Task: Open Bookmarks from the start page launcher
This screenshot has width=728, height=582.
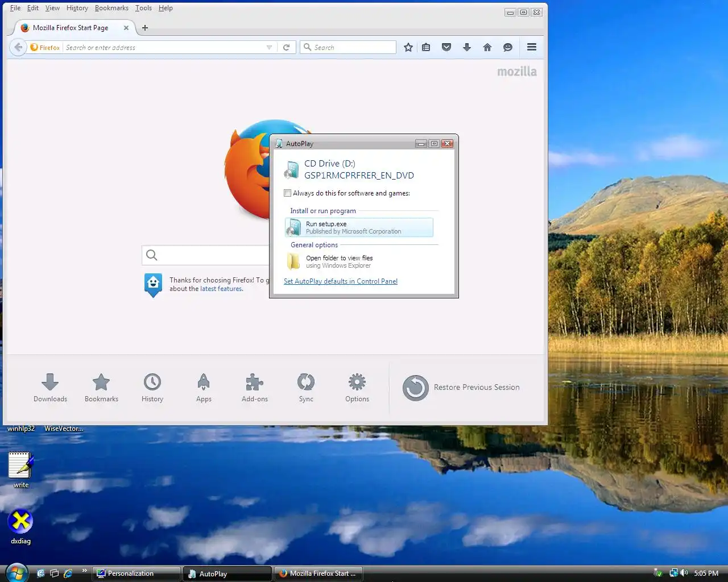Action: click(101, 388)
